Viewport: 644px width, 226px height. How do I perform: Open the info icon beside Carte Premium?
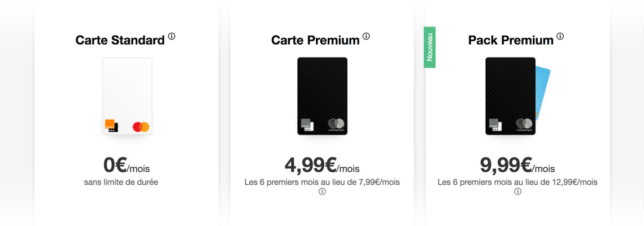367,36
